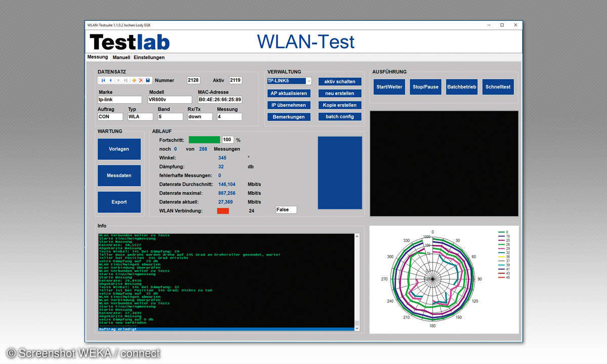Start the test with Start/Weiter

tap(389, 86)
